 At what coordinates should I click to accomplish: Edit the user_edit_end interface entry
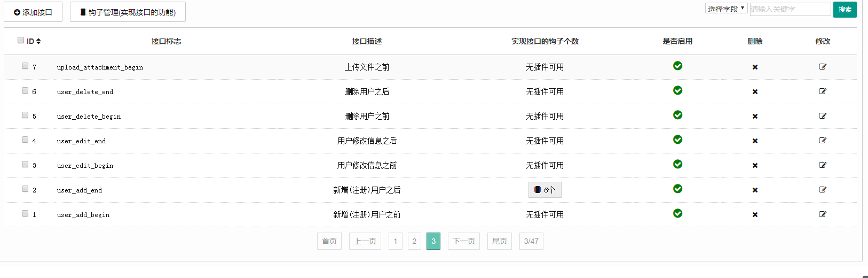pos(823,141)
